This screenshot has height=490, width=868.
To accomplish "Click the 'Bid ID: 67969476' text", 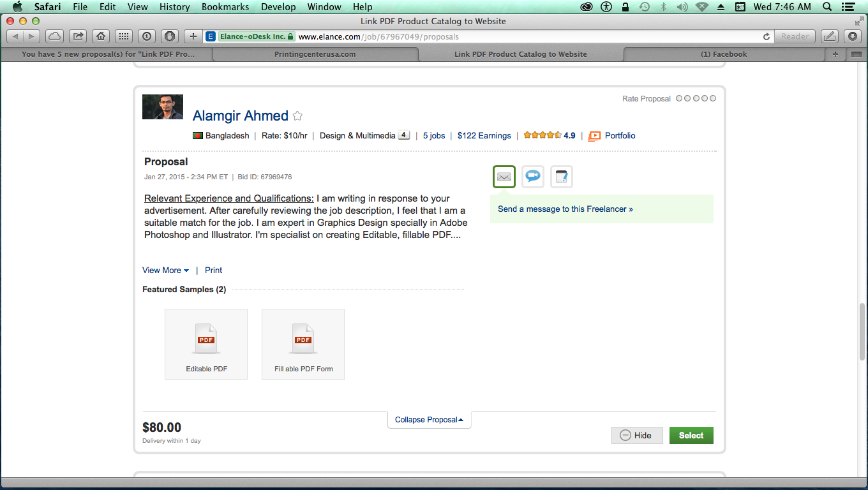I will (265, 177).
